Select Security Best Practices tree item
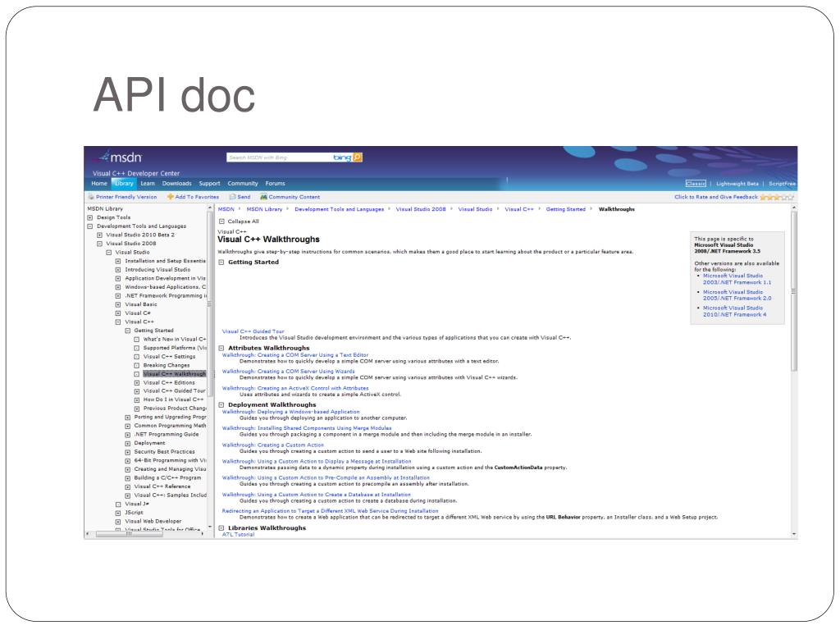Viewport: 840px width, 630px height. point(164,452)
